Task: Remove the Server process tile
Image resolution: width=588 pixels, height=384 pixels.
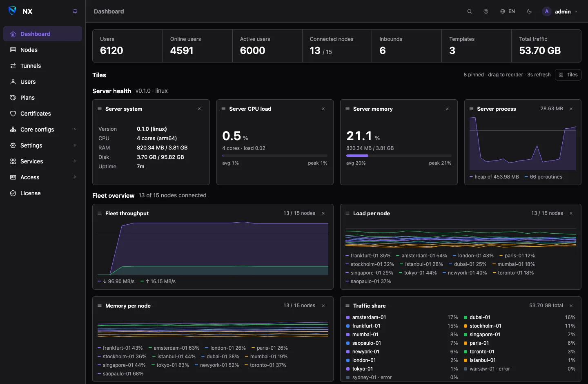Action: pyautogui.click(x=571, y=109)
